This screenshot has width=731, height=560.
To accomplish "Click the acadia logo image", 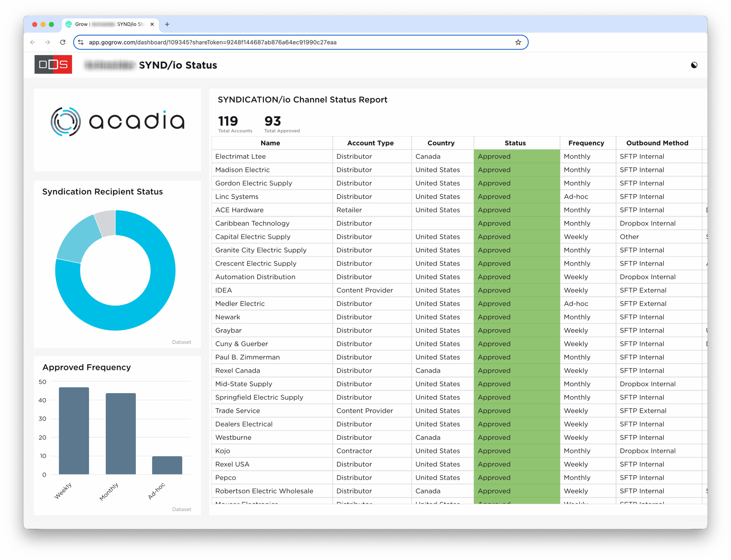I will pos(117,121).
